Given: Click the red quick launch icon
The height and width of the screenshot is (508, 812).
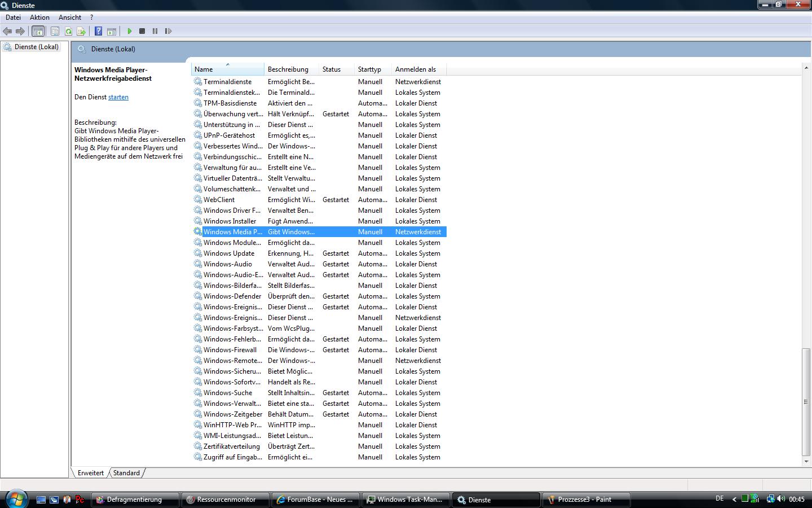Looking at the screenshot, I should click(x=80, y=500).
